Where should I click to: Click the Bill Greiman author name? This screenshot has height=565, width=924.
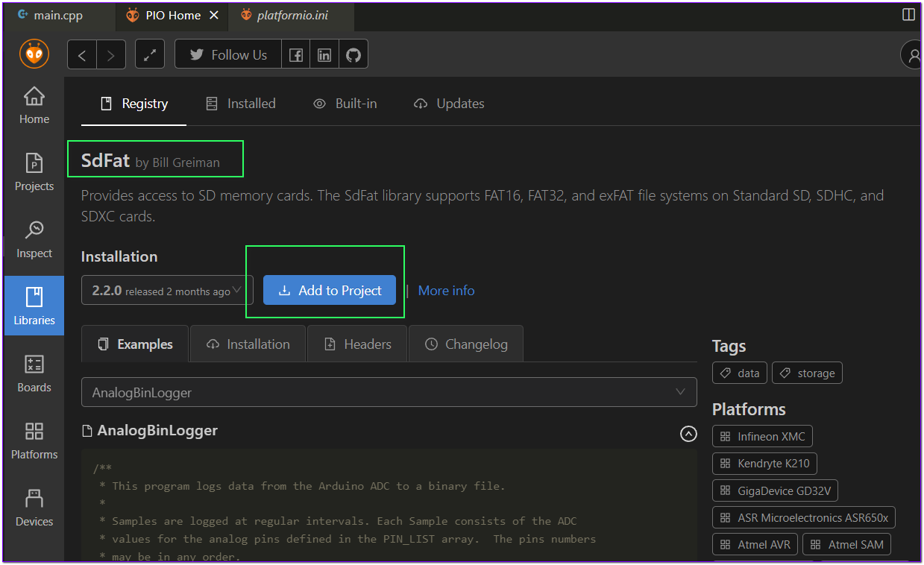[x=186, y=162]
